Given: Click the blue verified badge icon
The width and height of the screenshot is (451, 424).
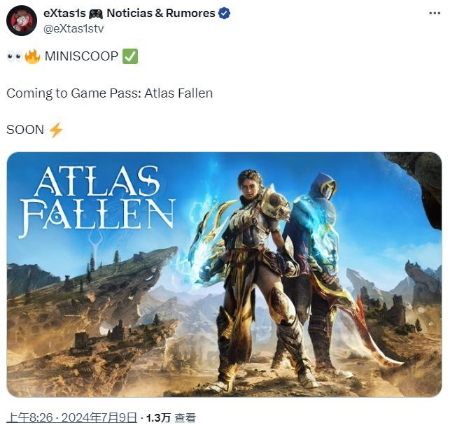Looking at the screenshot, I should 224,13.
